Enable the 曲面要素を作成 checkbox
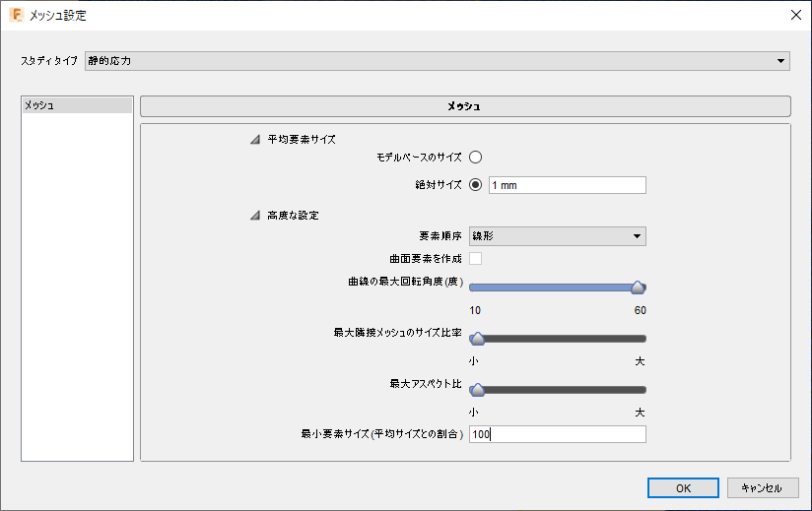 pos(476,259)
